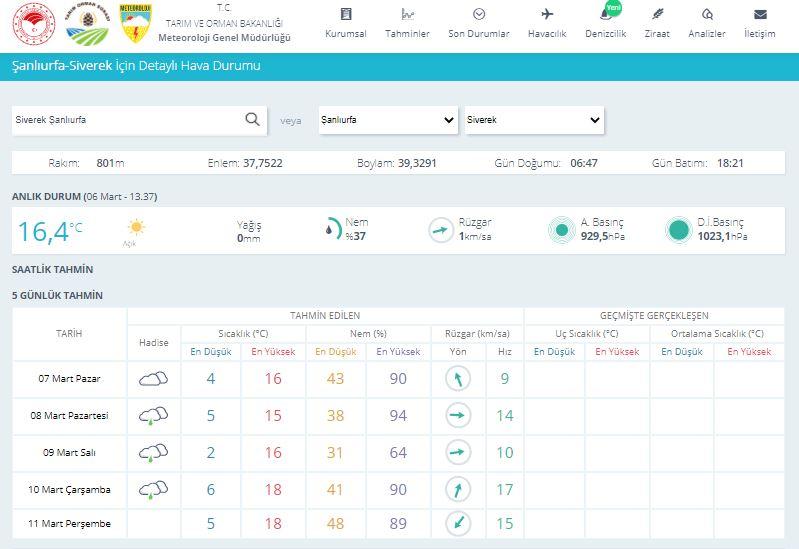Click the 07 Mart Pazar date cell

tap(69, 379)
